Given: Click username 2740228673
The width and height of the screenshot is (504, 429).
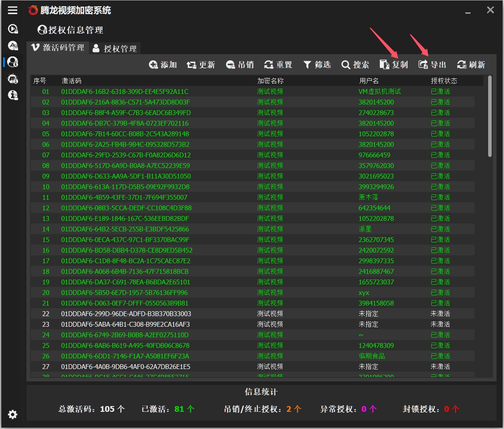Looking at the screenshot, I should coord(376,113).
